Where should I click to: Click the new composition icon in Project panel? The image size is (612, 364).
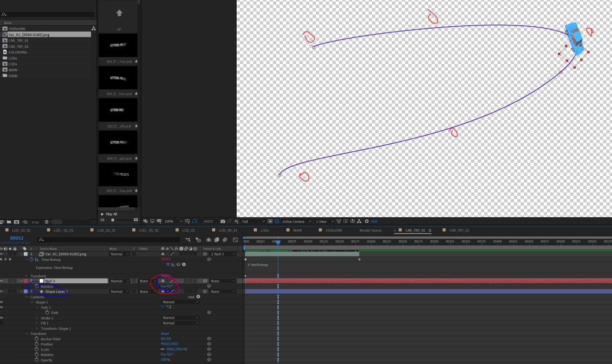pyautogui.click(x=16, y=222)
